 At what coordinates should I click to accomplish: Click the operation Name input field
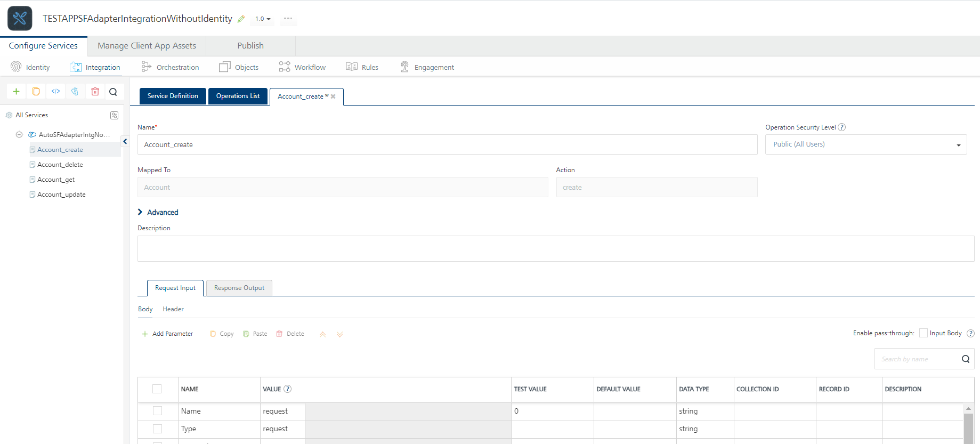point(448,144)
